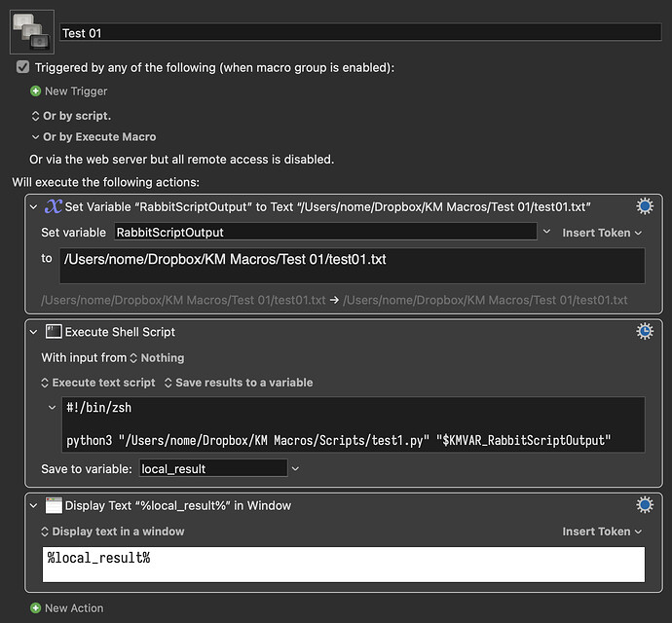Open Insert Token menu in Set Variable action

pyautogui.click(x=602, y=233)
